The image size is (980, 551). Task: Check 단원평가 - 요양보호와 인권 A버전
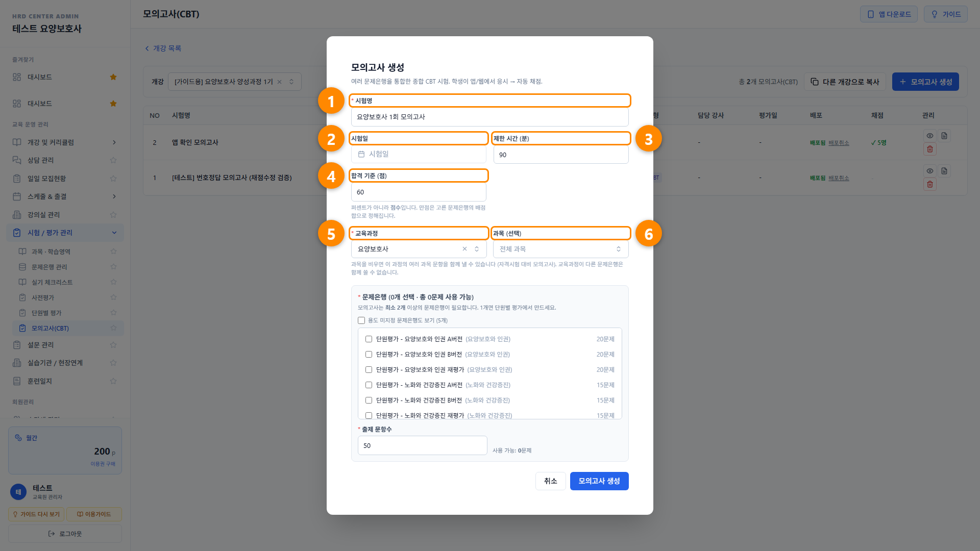click(x=369, y=339)
